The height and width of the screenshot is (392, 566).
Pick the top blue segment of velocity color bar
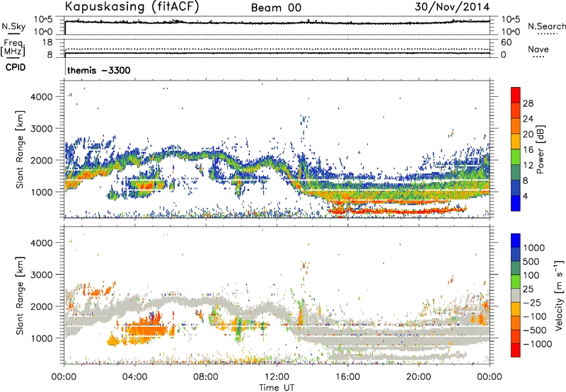516,241
